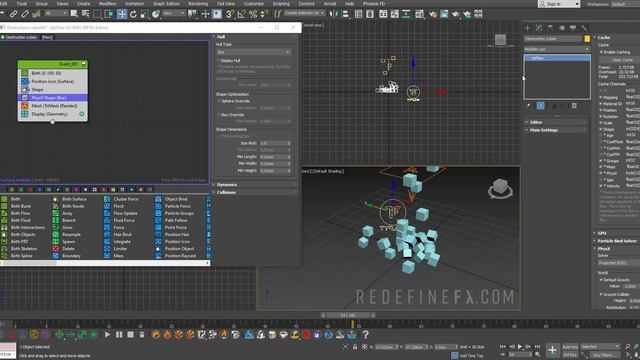Viewport: 640px width, 360px height.
Task: Click the ViewCube in the perspective viewport
Action: [500, 188]
